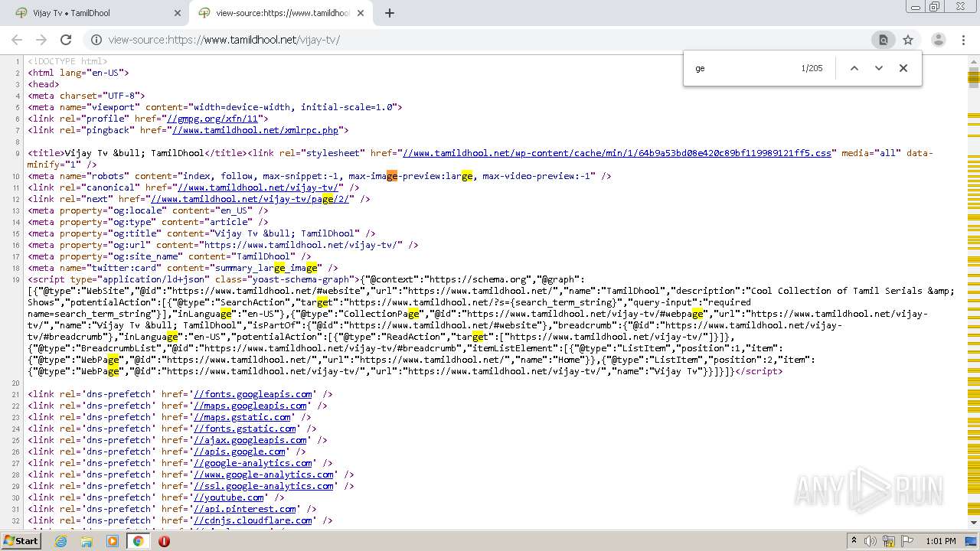This screenshot has width=980, height=551.
Task: Bookmark this page with star icon
Action: (x=908, y=40)
